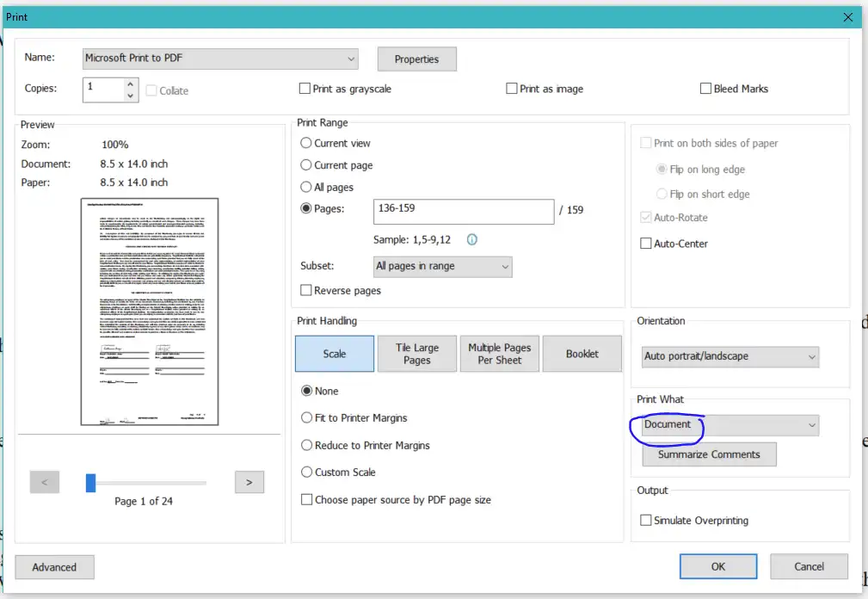Switch to Booklet print handling
The image size is (868, 599).
(582, 353)
